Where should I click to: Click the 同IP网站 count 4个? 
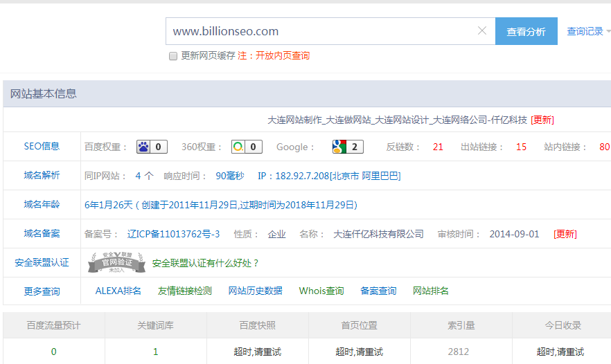[x=144, y=176]
